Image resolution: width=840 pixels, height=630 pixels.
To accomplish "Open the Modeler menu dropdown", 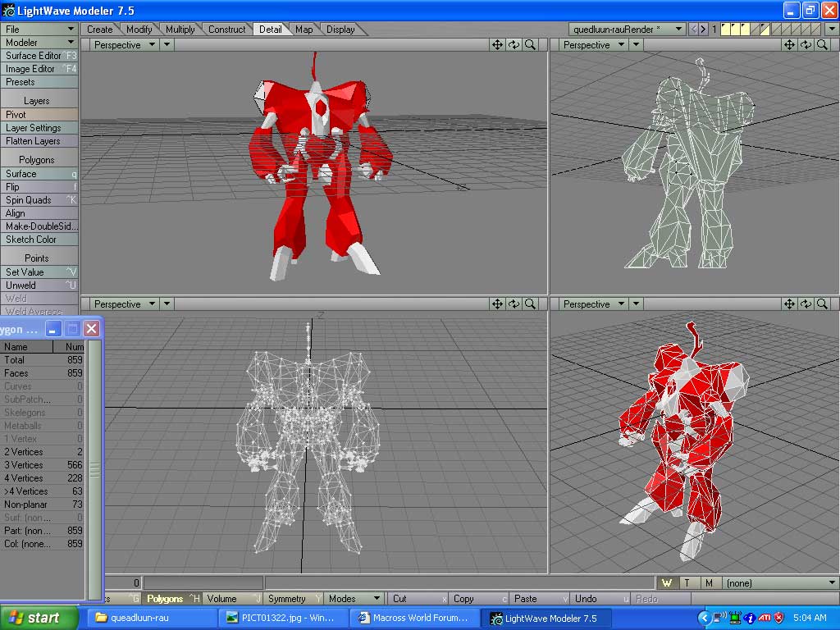I will 39,43.
